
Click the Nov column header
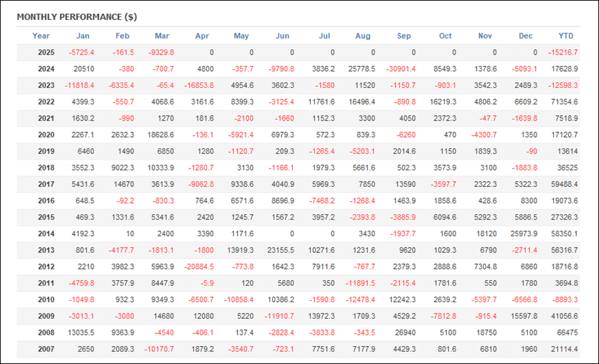[485, 36]
